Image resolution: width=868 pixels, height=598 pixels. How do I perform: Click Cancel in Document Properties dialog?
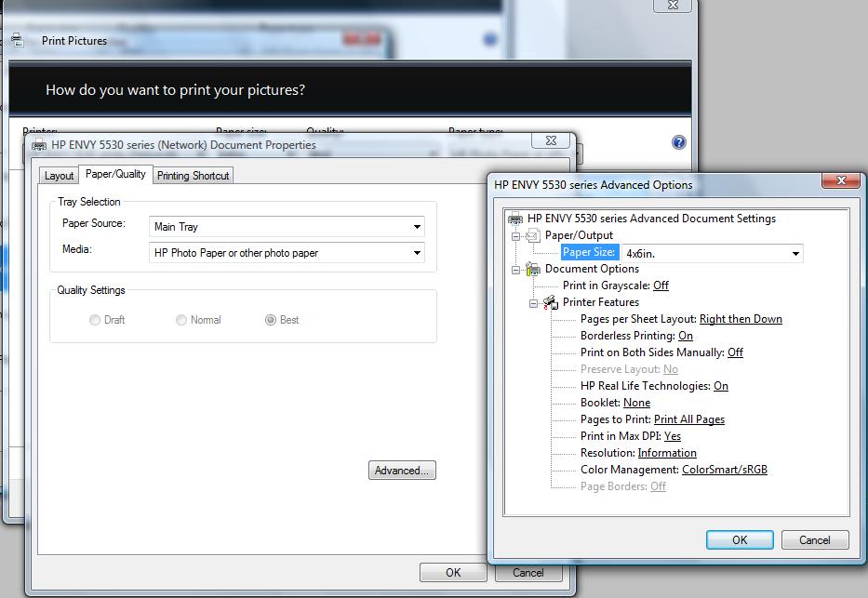pos(528,573)
